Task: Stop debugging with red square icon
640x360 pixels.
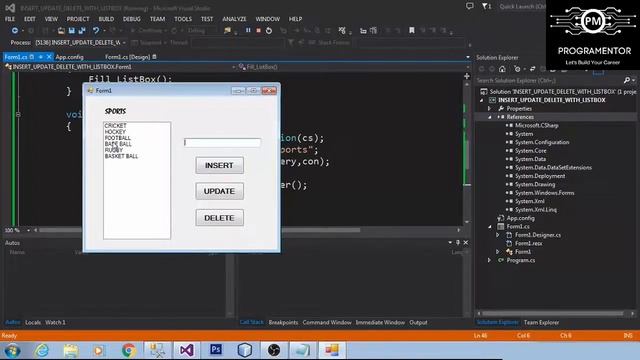Action: point(258,31)
